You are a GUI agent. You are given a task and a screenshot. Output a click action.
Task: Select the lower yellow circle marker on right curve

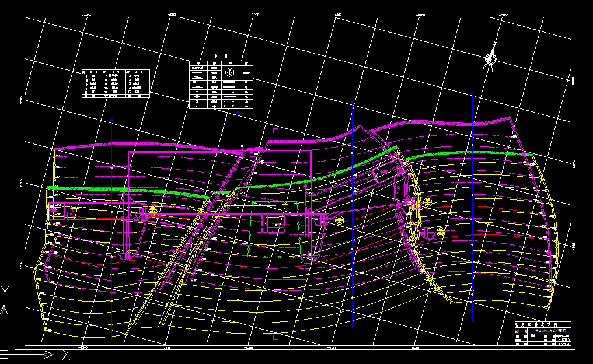pos(441,232)
